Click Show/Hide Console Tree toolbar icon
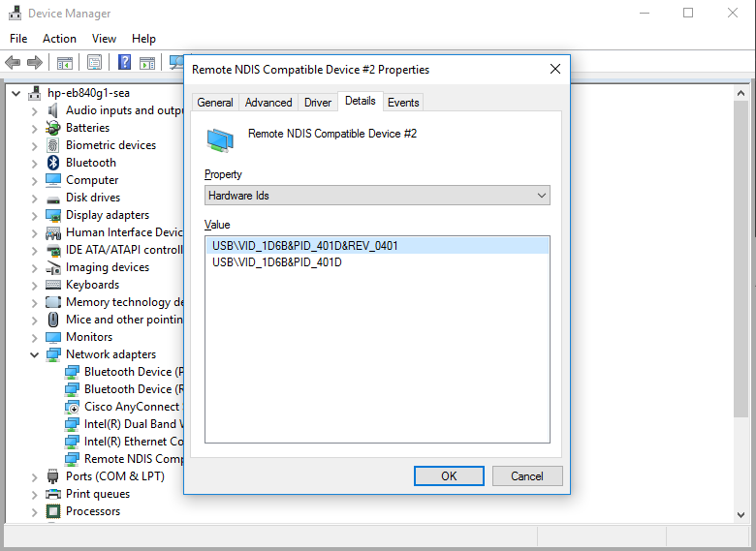Screen dimensions: 756x551 tap(65, 62)
